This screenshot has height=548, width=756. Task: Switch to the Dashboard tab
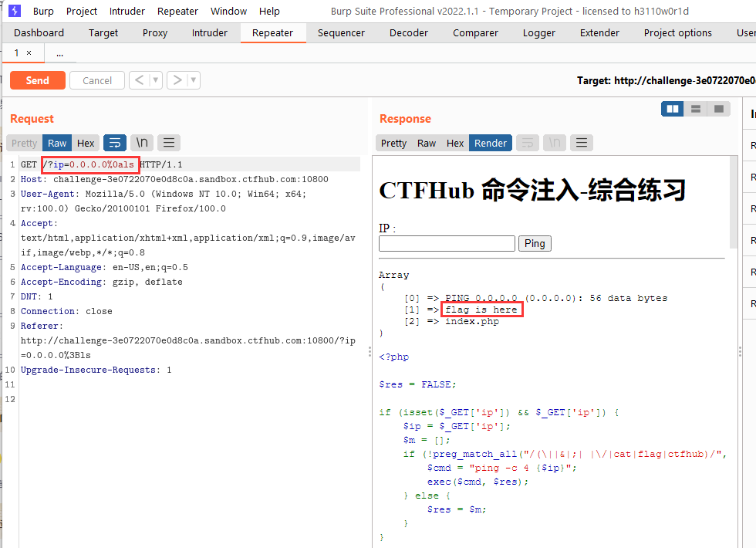39,32
